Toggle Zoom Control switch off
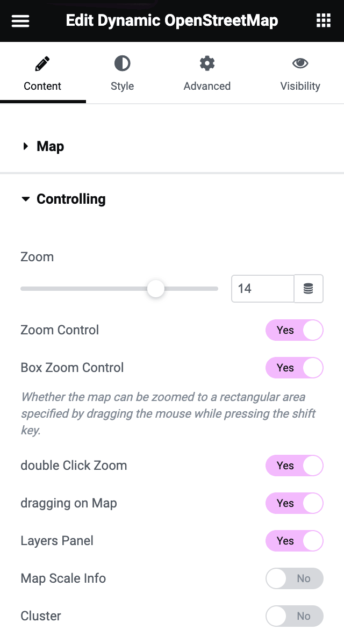 click(294, 330)
